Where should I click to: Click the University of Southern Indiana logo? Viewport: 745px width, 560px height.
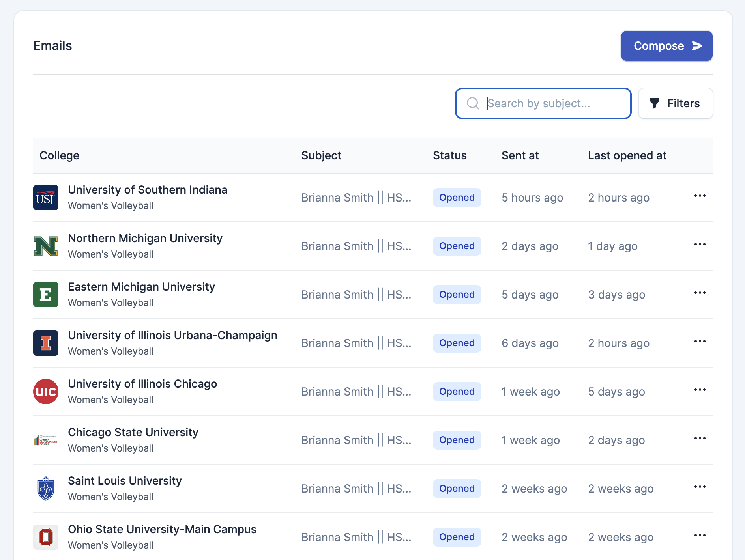pos(45,198)
